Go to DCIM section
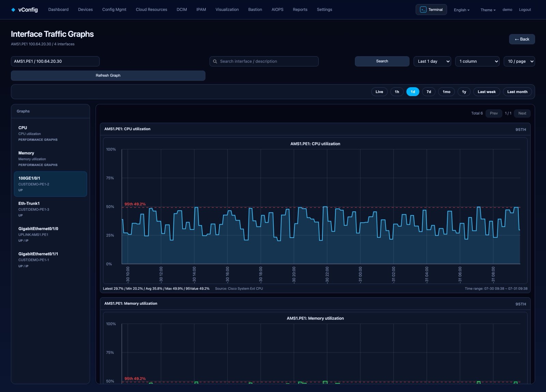 (182, 10)
